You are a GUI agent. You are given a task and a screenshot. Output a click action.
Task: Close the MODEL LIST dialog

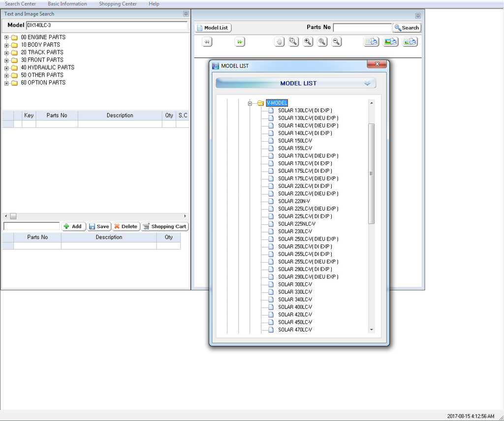point(377,64)
